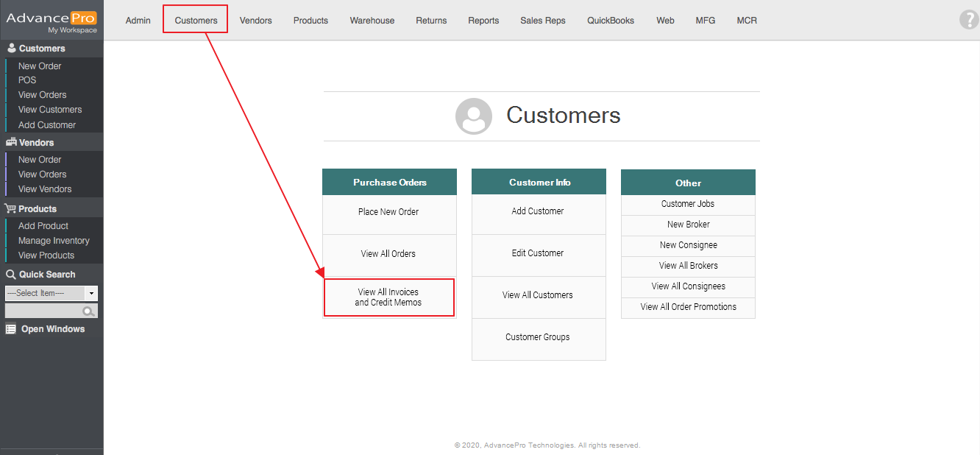The height and width of the screenshot is (455, 980).
Task: Open Customer Groups
Action: [x=538, y=337]
